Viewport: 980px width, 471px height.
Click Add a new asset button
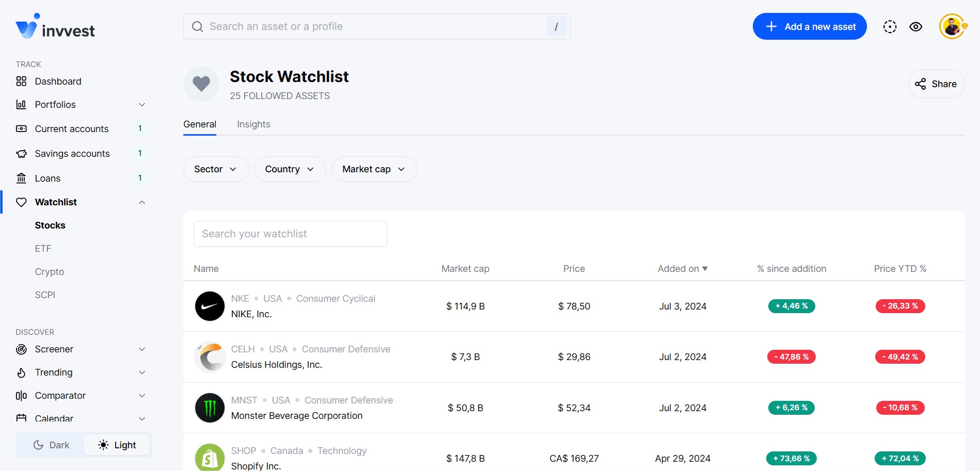pos(810,26)
